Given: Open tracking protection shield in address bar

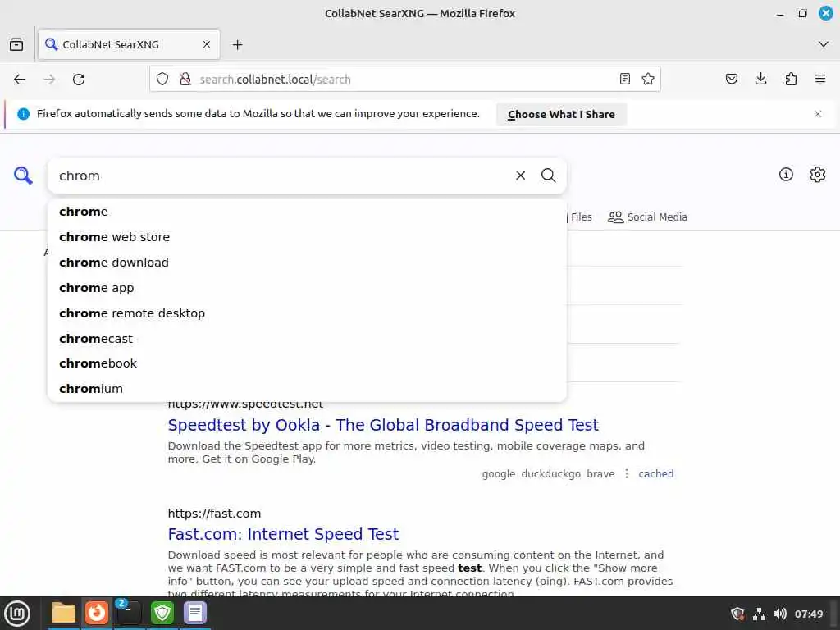Looking at the screenshot, I should click(162, 80).
